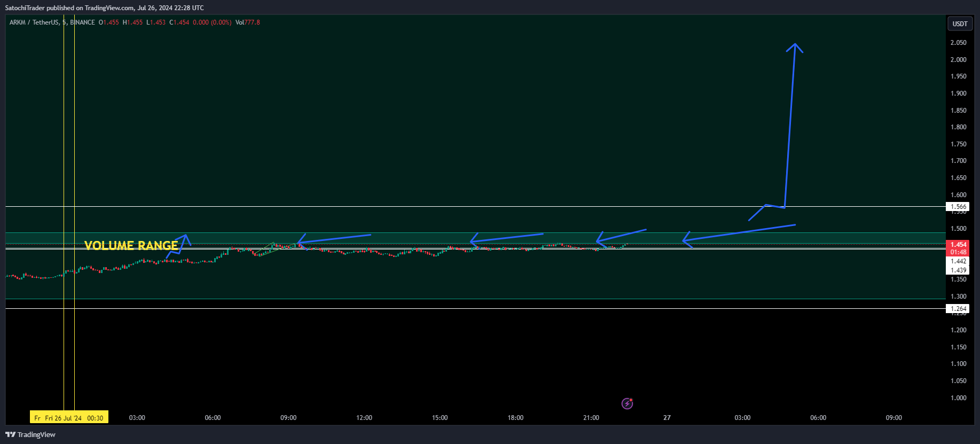Viewport: 980px width, 444px height.
Task: Click the 1.500 price axis label
Action: (x=958, y=229)
